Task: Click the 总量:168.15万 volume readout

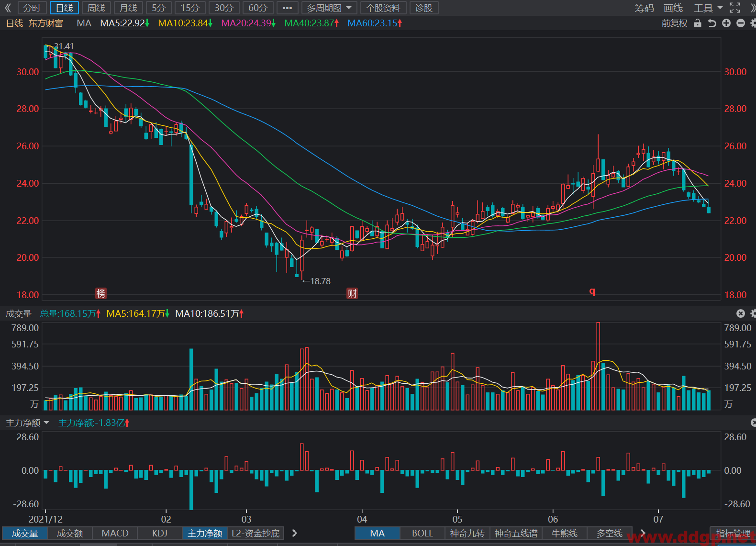Action: 70,313
